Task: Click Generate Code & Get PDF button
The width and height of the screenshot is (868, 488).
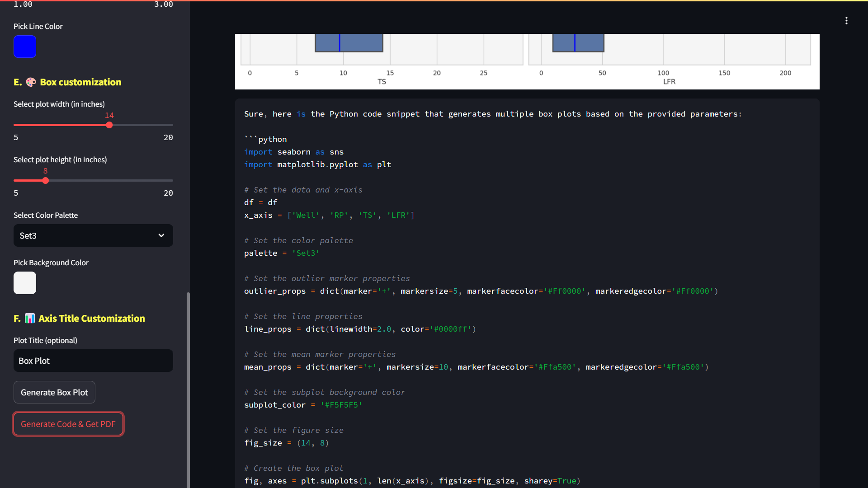Action: point(68,424)
